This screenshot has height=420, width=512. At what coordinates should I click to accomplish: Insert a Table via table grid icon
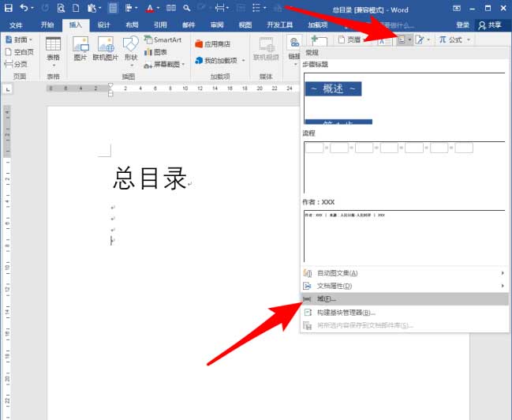53,44
